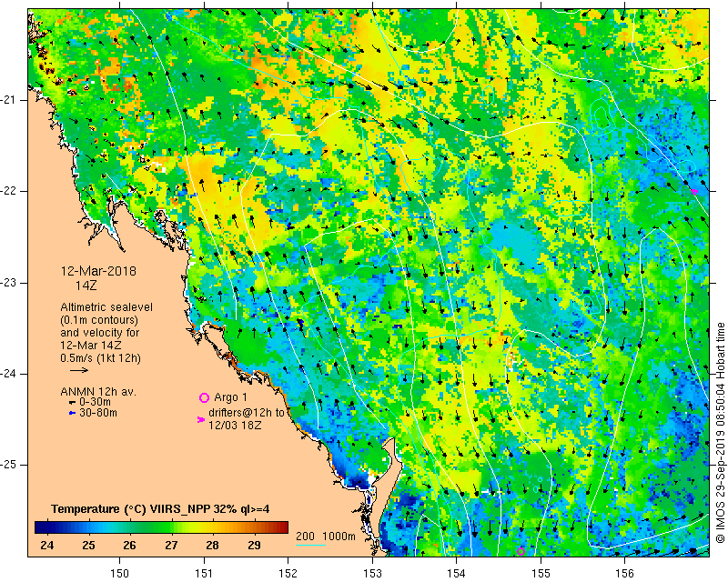Click the 0.5m/s velocity scale arrow
The image size is (728, 582).
pos(79,370)
